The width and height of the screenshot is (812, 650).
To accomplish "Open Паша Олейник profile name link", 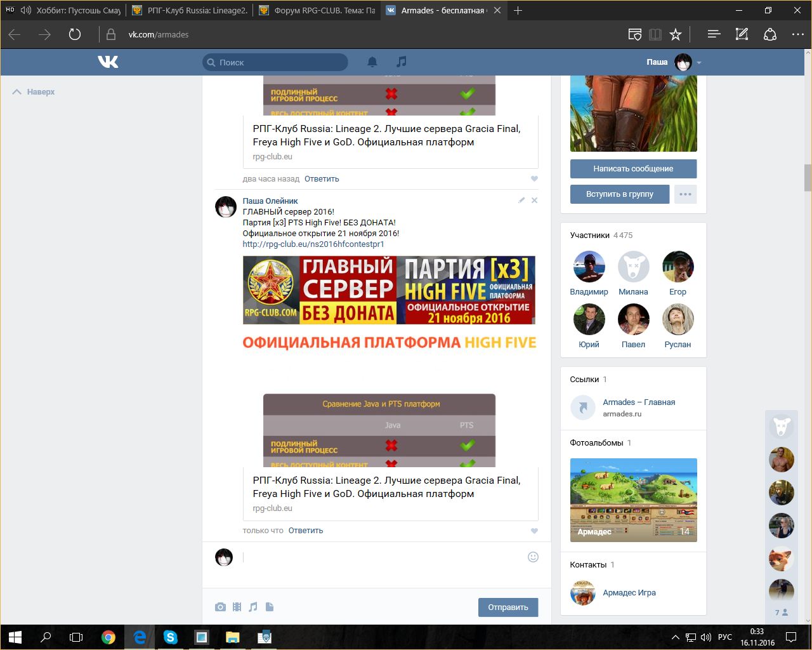I will click(x=270, y=201).
